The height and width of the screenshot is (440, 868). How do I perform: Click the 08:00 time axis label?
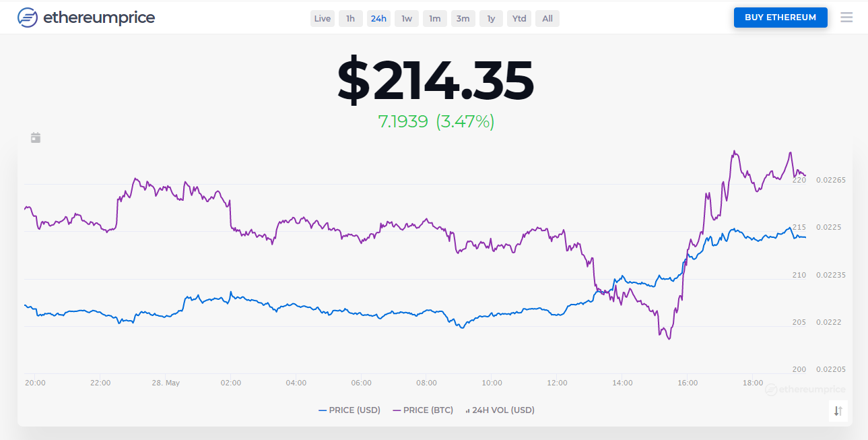[427, 383]
